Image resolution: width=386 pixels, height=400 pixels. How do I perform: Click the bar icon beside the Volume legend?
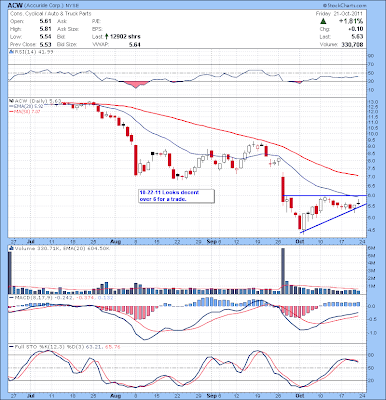tap(11, 248)
